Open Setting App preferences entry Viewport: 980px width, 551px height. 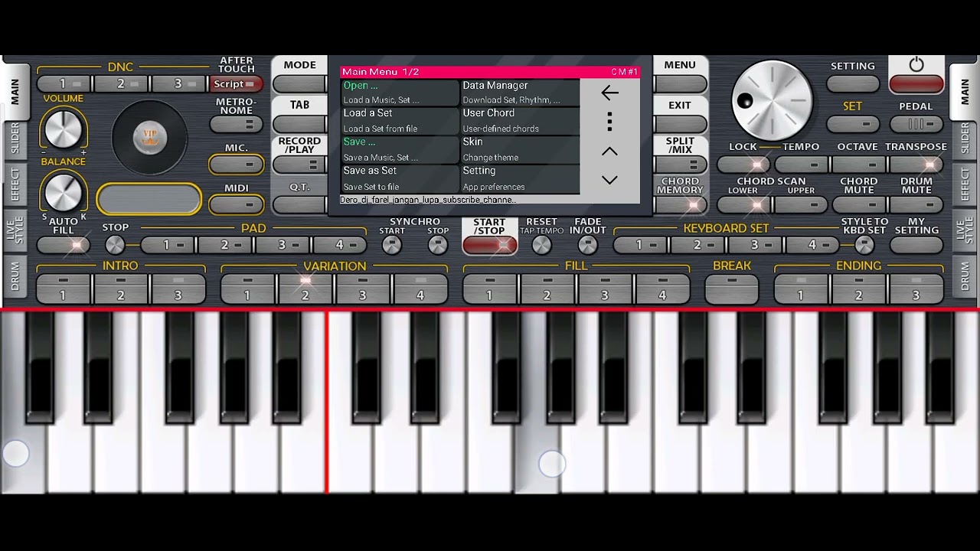pyautogui.click(x=520, y=178)
